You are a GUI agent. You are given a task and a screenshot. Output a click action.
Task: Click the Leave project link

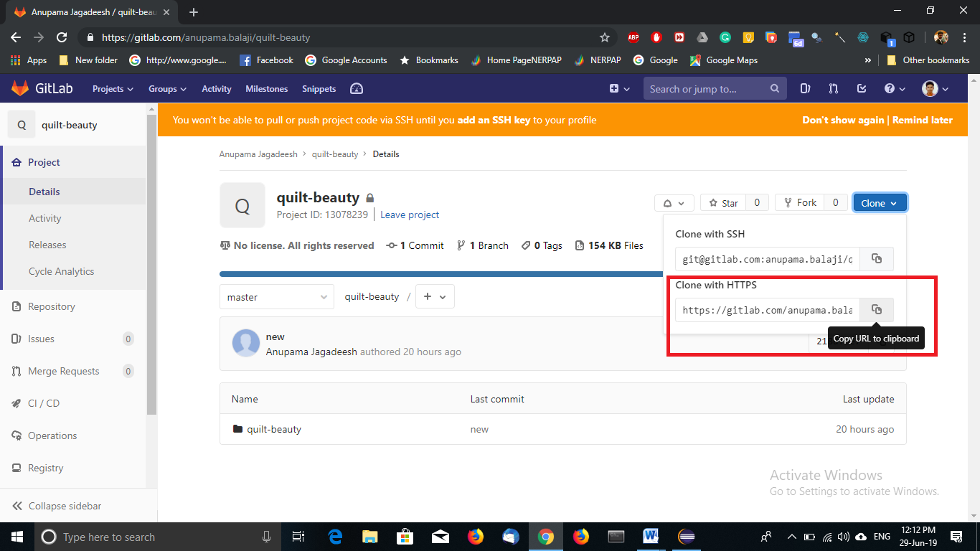click(409, 215)
